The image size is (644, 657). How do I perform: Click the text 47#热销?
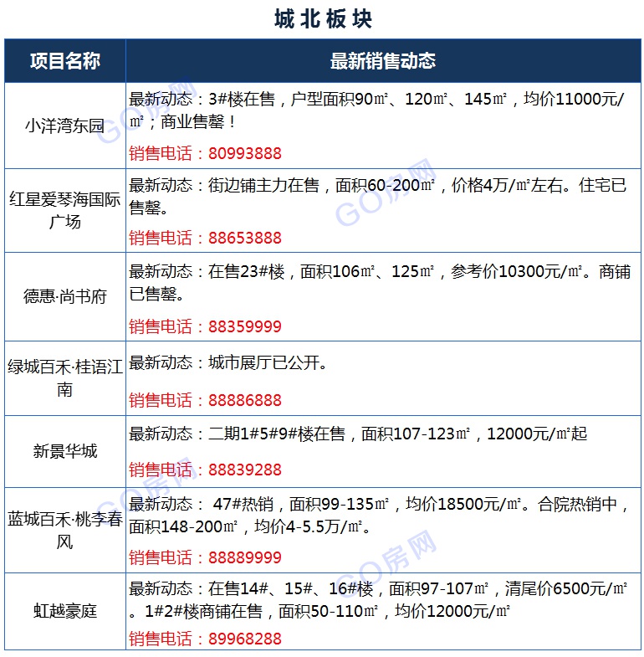tap(243, 504)
